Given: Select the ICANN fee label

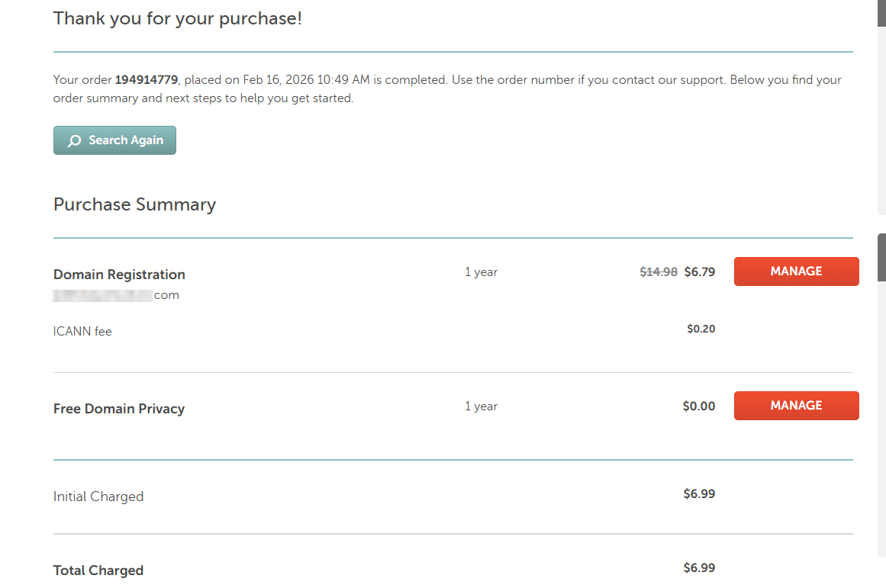Looking at the screenshot, I should coord(82,331).
